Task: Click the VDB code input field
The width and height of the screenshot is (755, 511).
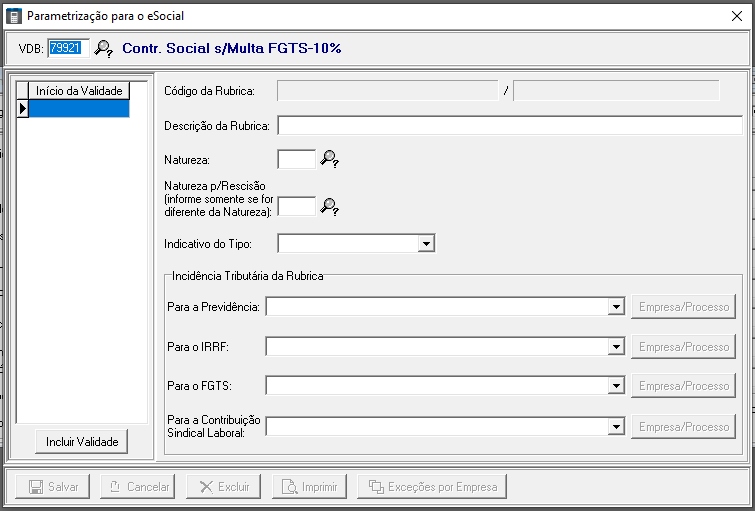Action: coord(68,48)
